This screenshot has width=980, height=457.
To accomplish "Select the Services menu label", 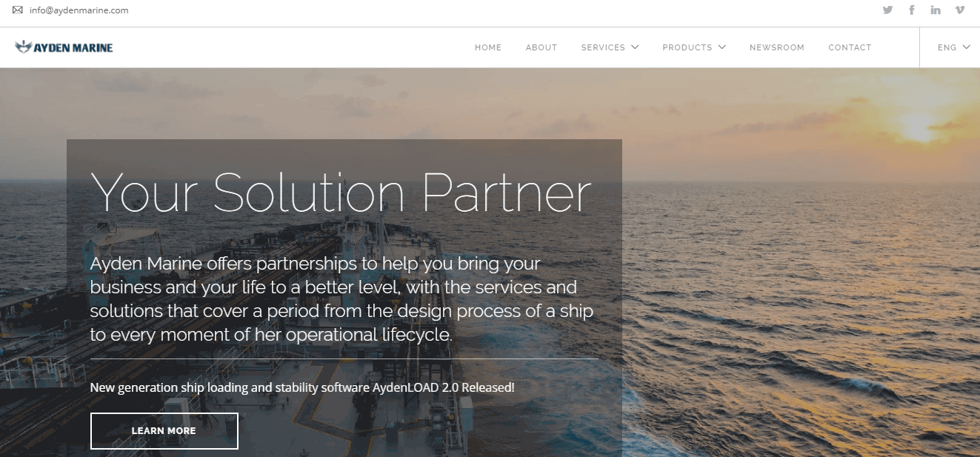I will (603, 47).
